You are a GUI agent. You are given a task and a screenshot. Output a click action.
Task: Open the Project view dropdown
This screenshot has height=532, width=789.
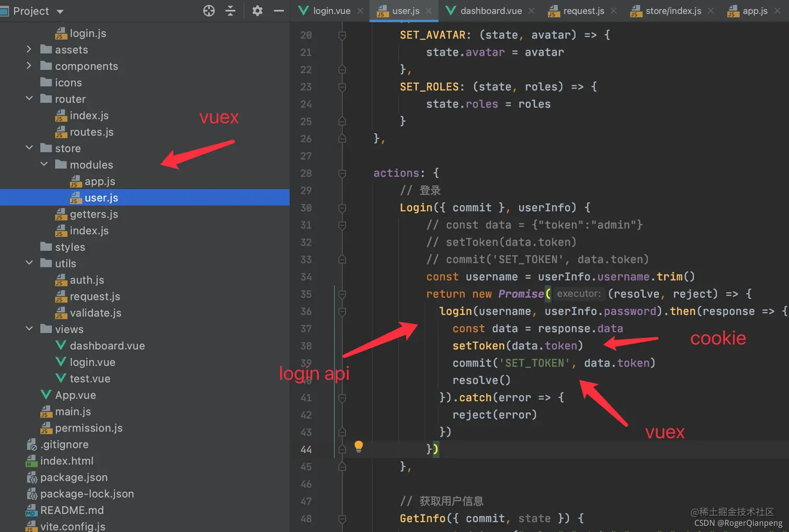pos(60,11)
